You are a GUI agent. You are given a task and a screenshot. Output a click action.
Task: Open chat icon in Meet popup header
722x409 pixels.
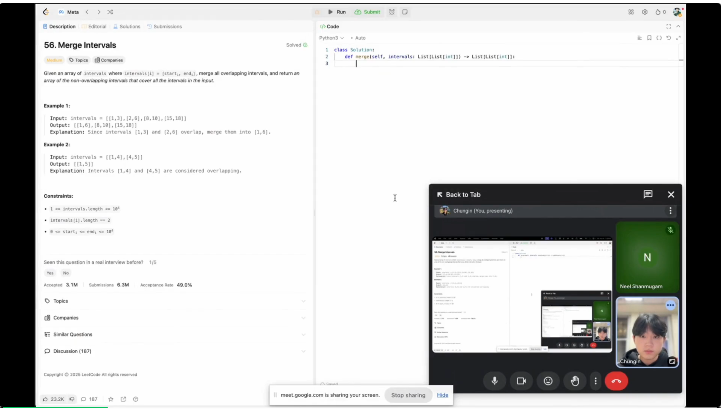(x=648, y=194)
